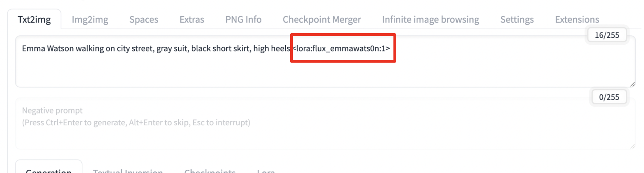Switch to the Checkpoints sub-tab
The height and width of the screenshot is (173, 644).
210,170
